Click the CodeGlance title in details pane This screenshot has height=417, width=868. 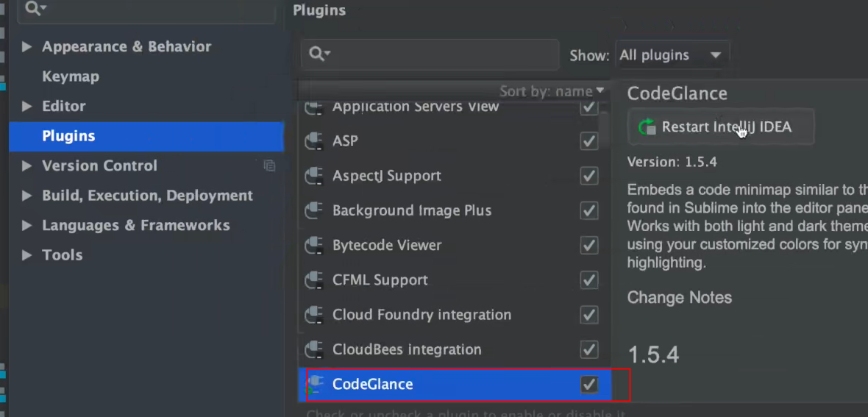click(x=677, y=93)
